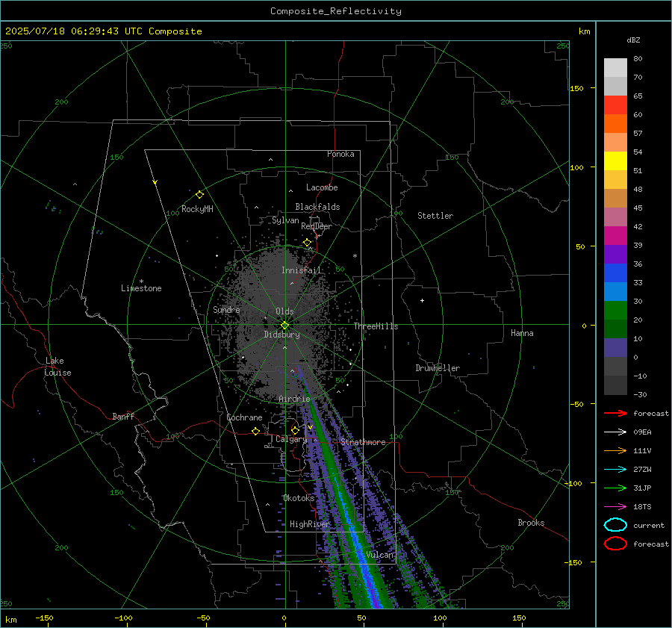
Task: Click the Sylvan label
Action: [x=285, y=220]
